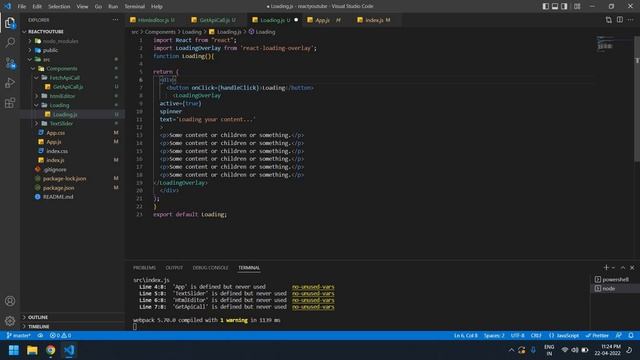Screen dimensions: 640x360
Task: Click the Open Changes icon in editor toolbar
Action: (609, 20)
